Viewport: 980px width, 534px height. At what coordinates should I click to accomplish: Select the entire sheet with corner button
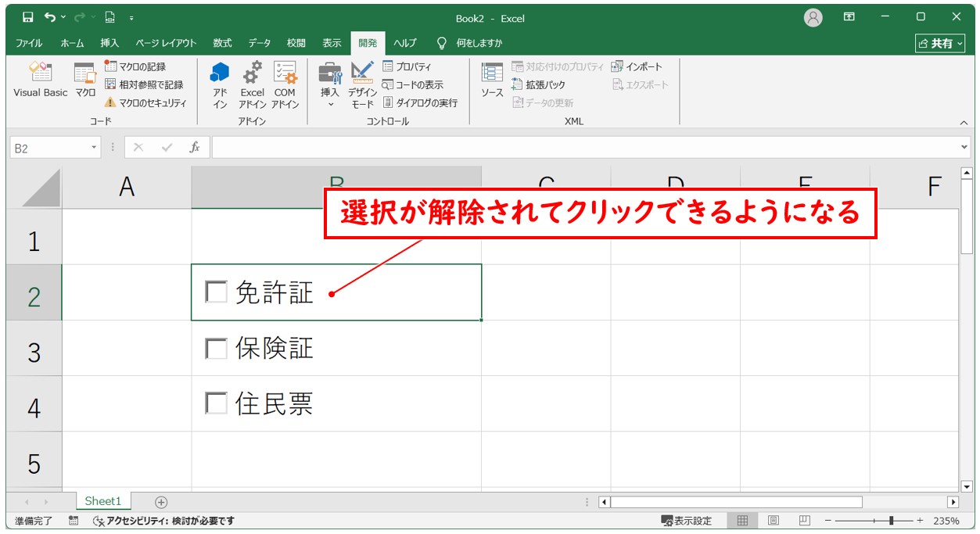(36, 187)
